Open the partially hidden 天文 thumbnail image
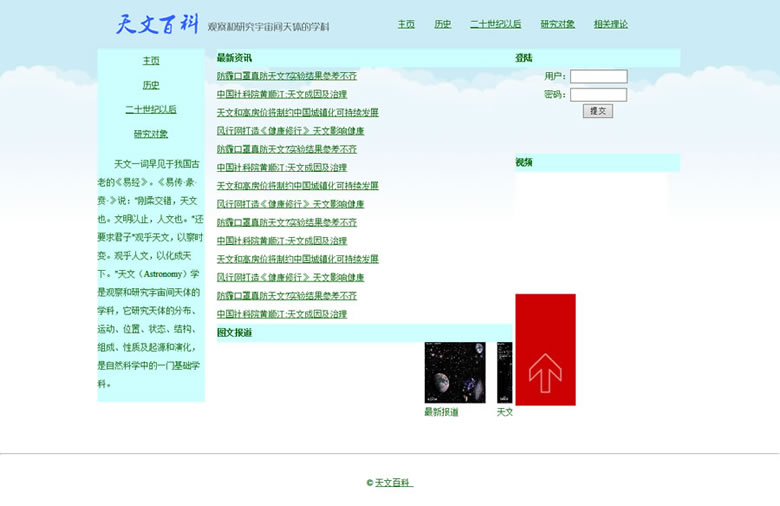The width and height of the screenshot is (780, 506). (504, 372)
